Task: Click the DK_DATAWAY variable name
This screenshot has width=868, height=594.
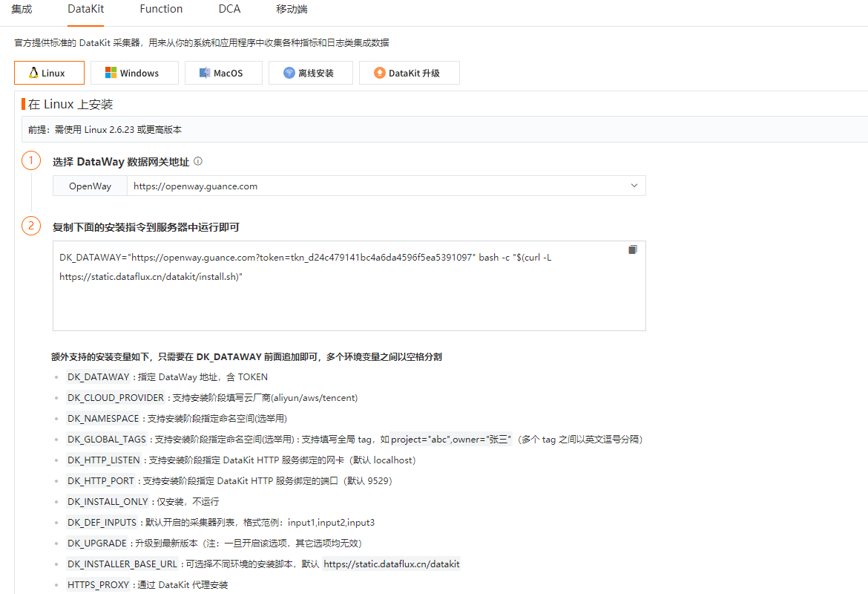Action: pyautogui.click(x=98, y=376)
